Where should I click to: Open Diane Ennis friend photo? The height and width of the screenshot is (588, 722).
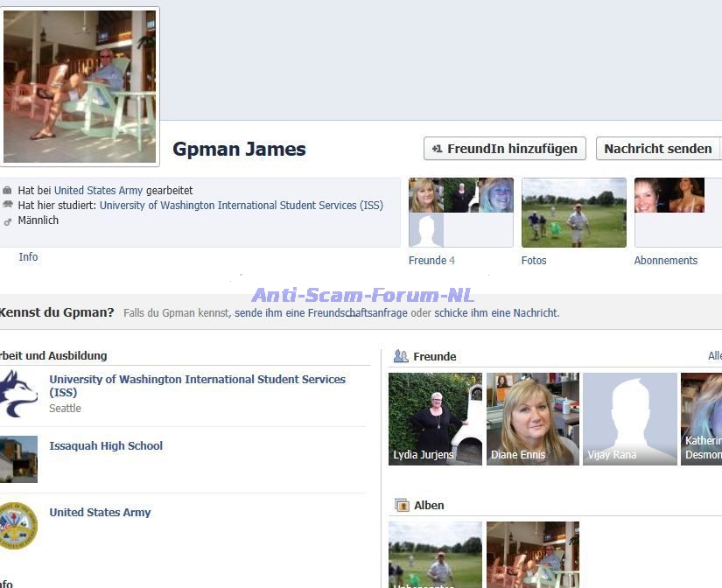coord(532,418)
